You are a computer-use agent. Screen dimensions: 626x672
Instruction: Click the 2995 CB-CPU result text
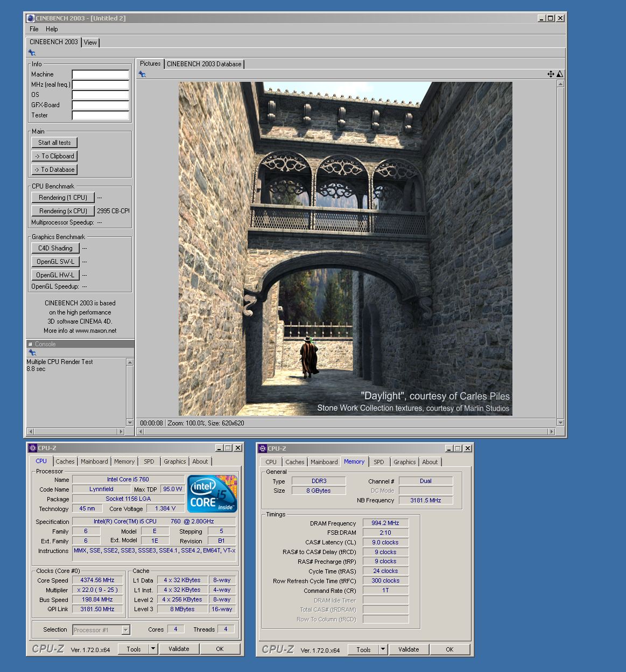113,211
